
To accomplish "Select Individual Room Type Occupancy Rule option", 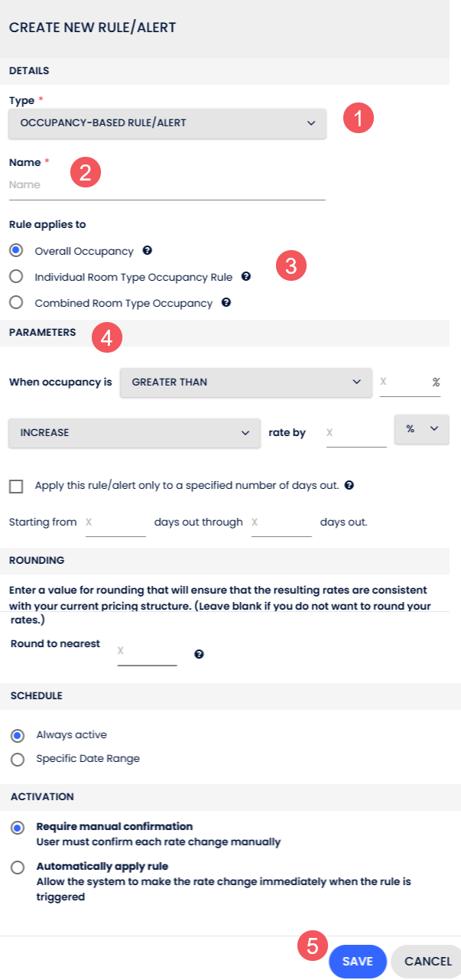I will [16, 276].
